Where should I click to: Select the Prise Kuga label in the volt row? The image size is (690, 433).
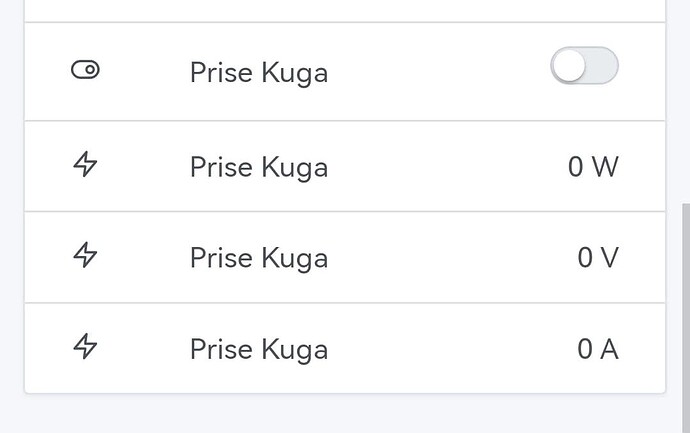pos(258,258)
